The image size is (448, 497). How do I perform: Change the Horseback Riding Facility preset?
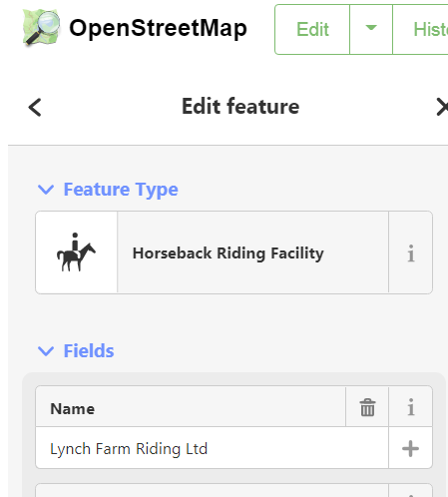click(x=252, y=252)
